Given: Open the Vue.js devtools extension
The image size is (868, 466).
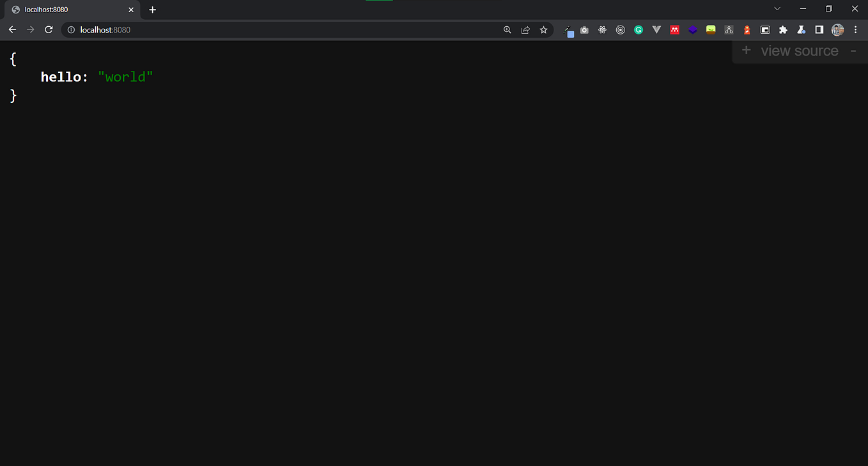Looking at the screenshot, I should 656,29.
